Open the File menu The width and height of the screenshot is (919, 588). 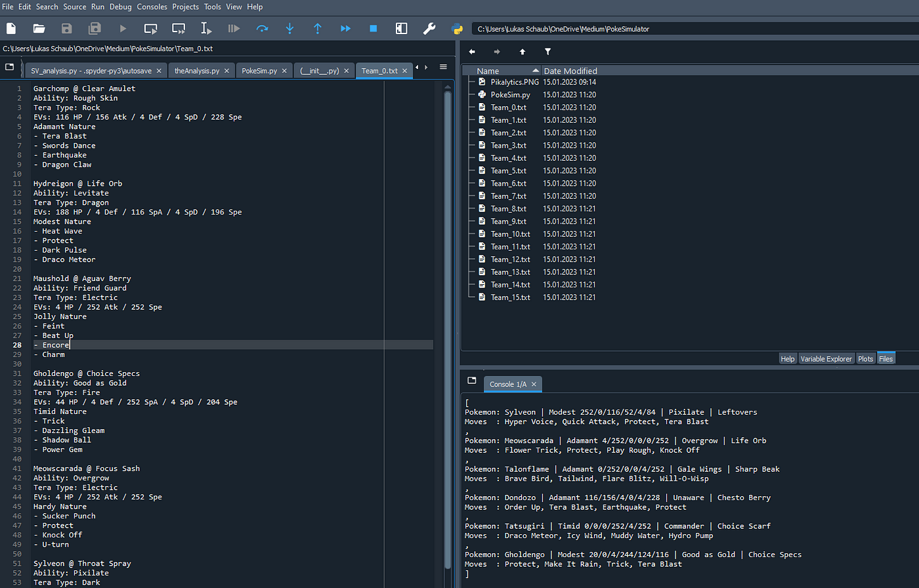(x=8, y=7)
